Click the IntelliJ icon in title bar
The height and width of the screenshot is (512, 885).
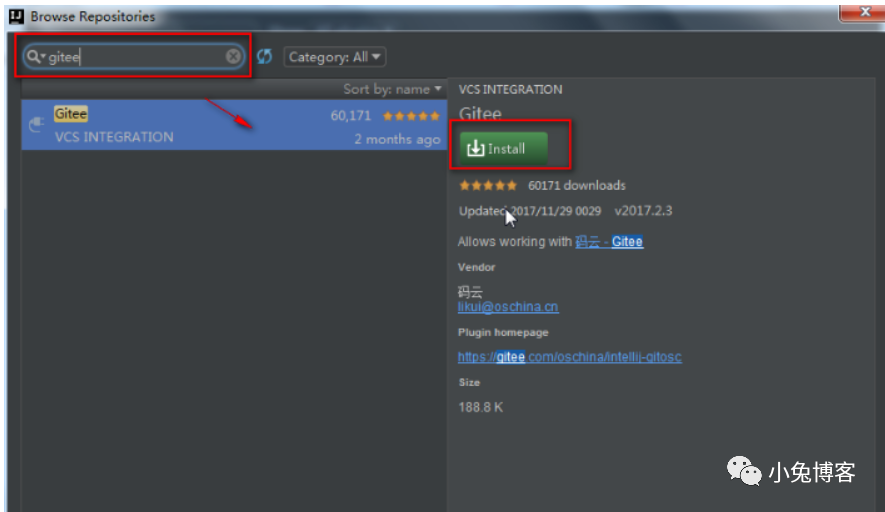pos(16,16)
